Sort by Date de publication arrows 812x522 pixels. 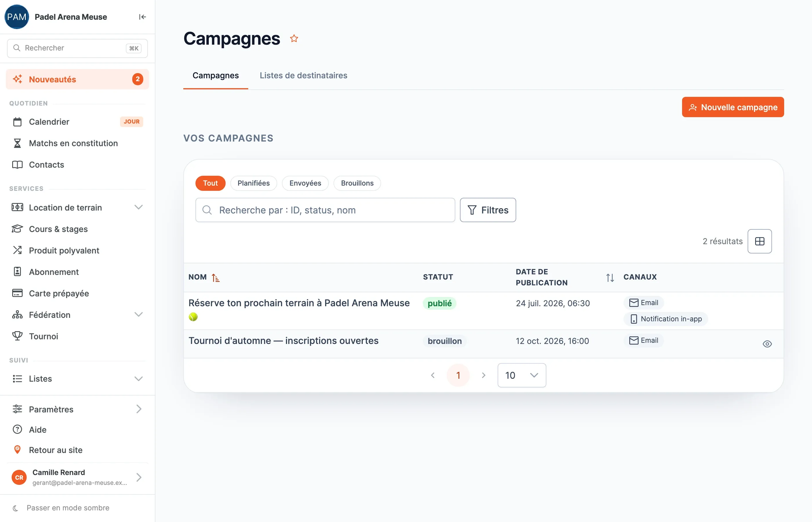coord(610,278)
